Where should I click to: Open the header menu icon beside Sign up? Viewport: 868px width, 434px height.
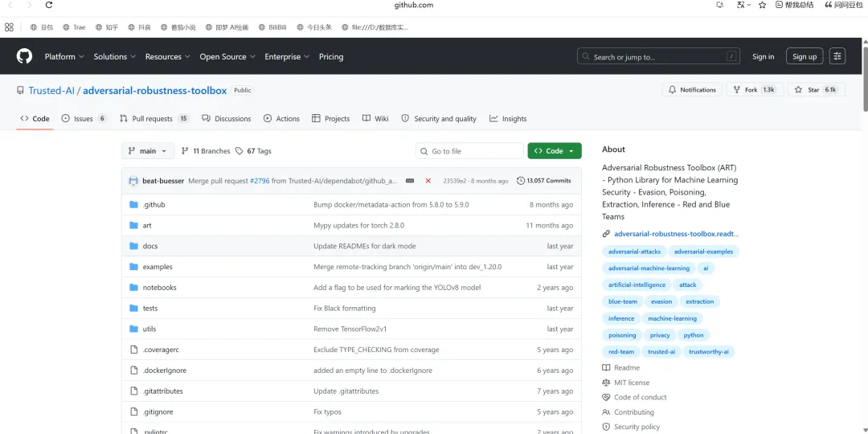click(x=837, y=56)
